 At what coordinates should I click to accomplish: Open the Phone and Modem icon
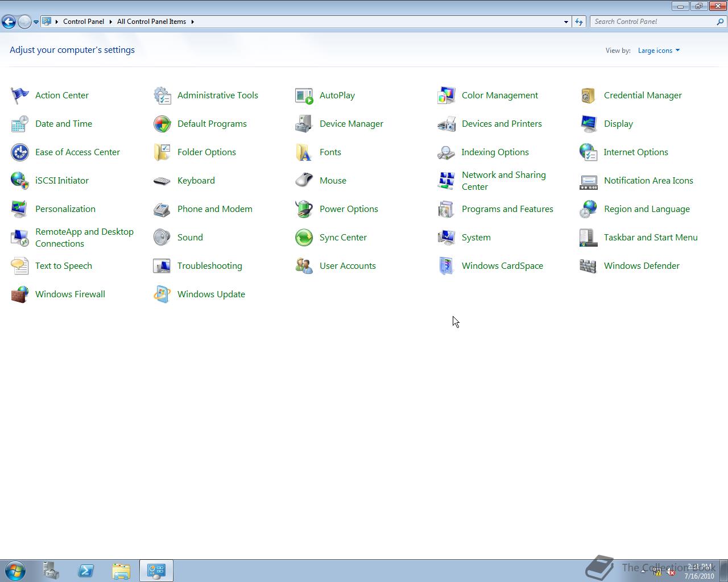(162, 209)
